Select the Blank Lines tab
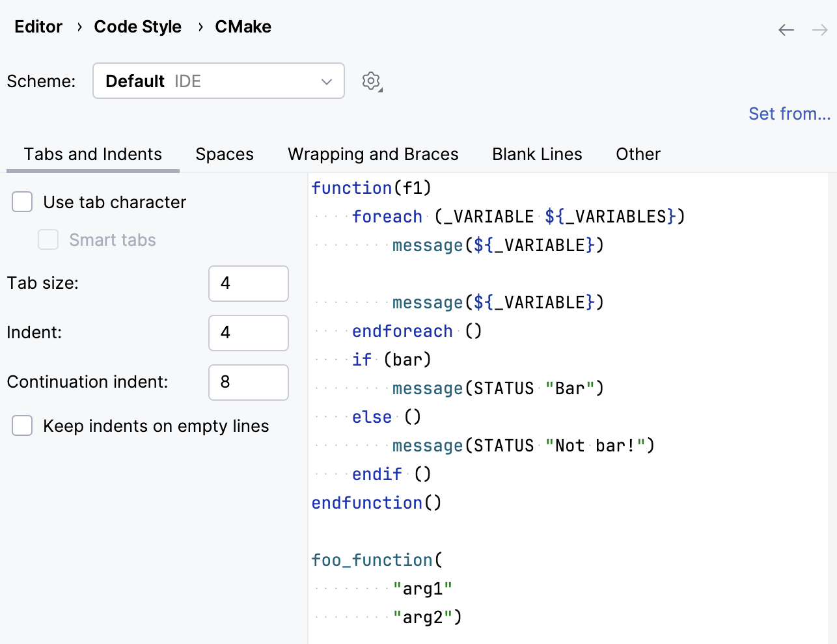Screen dimensions: 837x644 pos(536,154)
